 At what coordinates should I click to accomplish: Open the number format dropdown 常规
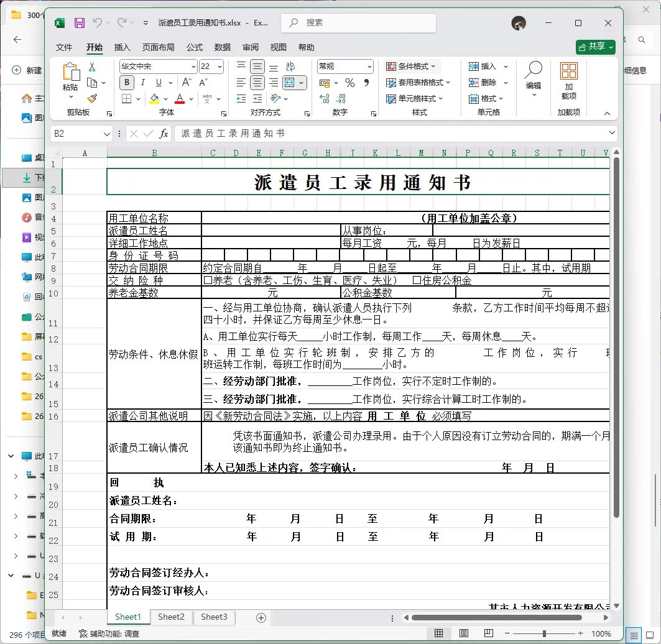tap(369, 67)
